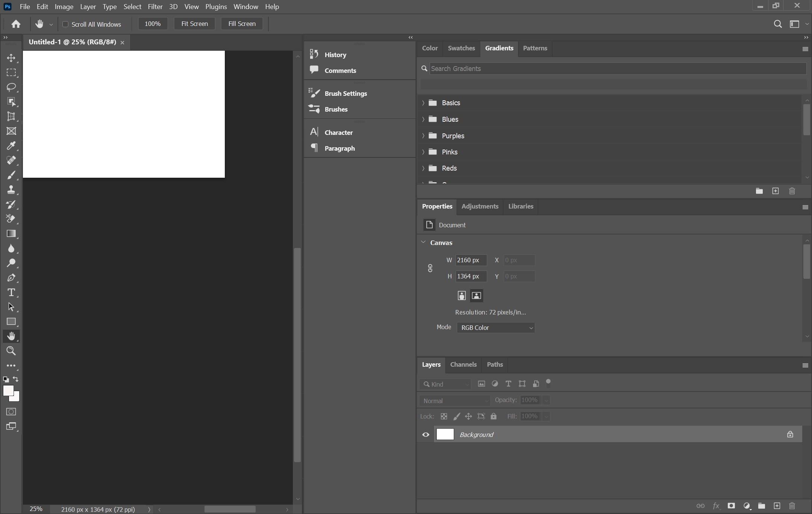Image resolution: width=812 pixels, height=514 pixels.
Task: Click the Fill Screen button
Action: pyautogui.click(x=242, y=24)
